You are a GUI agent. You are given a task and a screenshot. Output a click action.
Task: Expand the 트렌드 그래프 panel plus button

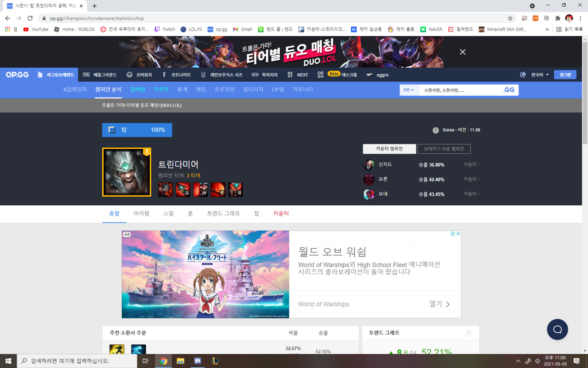pyautogui.click(x=469, y=333)
